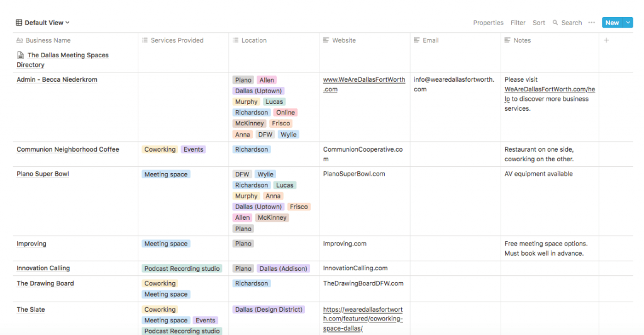Click the text icon in Notes header
This screenshot has width=644, height=335.
pyautogui.click(x=508, y=40)
